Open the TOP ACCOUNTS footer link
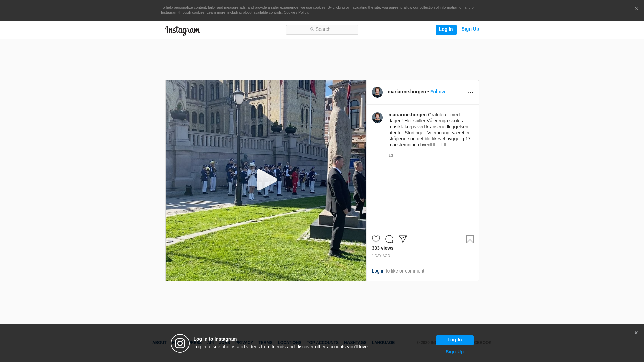The width and height of the screenshot is (644, 362). 323,343
